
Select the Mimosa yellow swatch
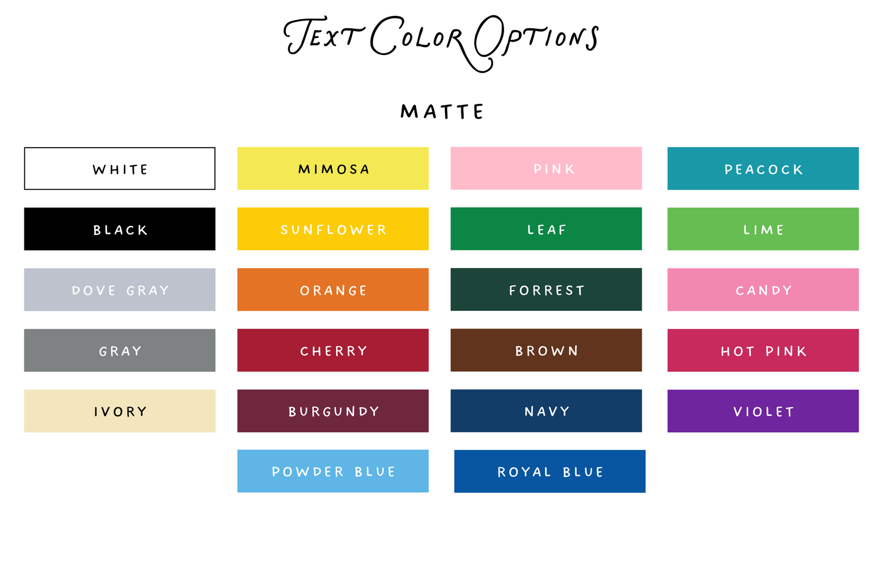pos(333,169)
